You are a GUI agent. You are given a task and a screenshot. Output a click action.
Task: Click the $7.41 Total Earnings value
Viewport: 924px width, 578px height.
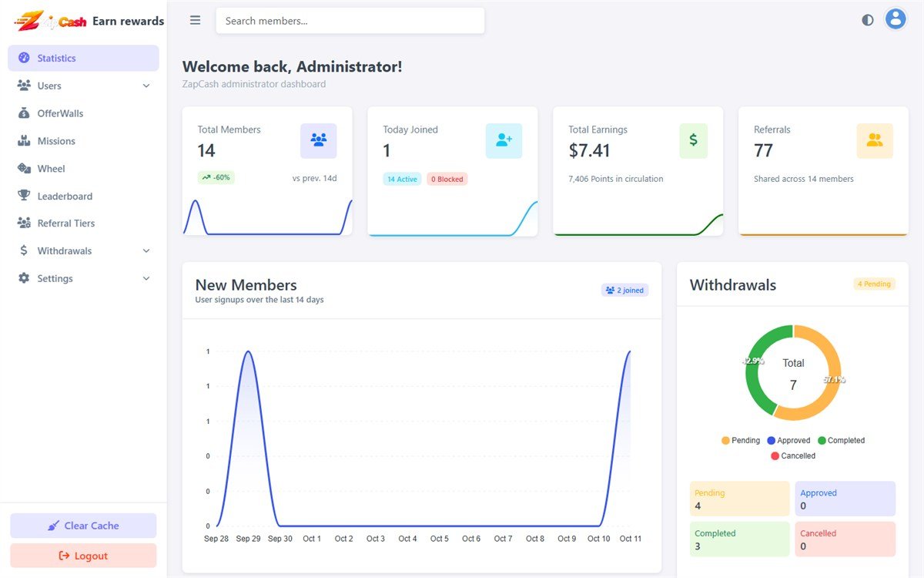(x=589, y=150)
